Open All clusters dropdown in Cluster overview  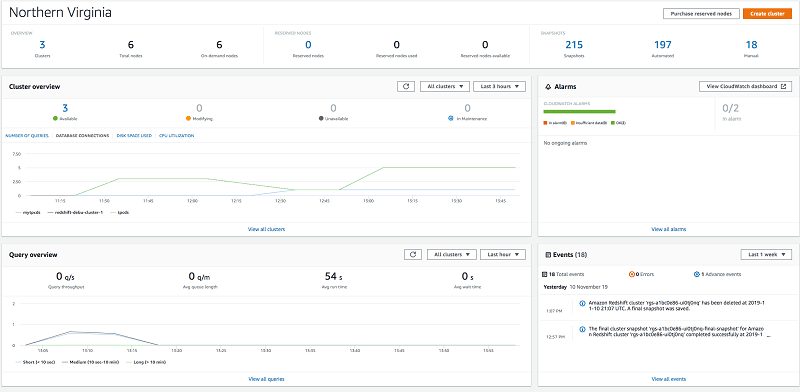coord(445,86)
